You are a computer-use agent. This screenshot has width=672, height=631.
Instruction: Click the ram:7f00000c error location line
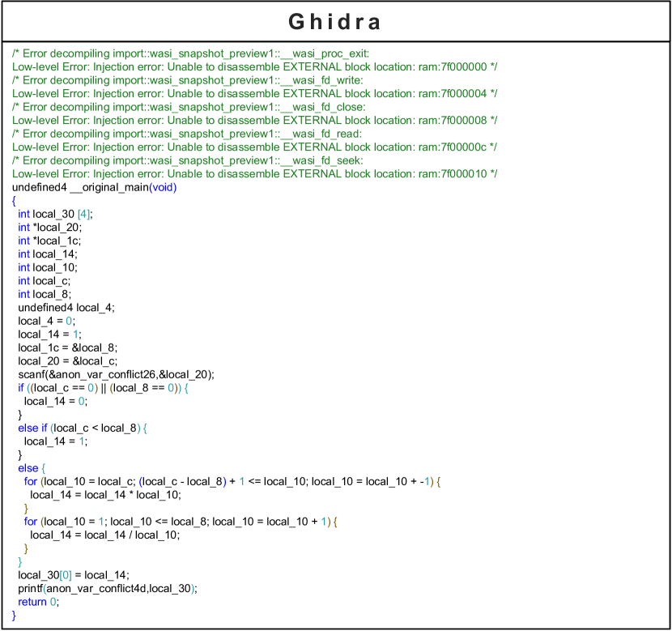(x=254, y=147)
